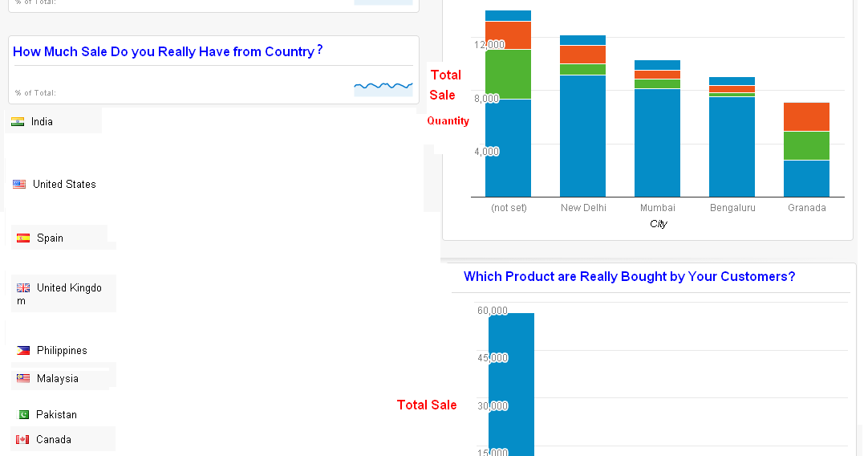Click the Pakistan flag icon
Viewport: 868px width, 456px height.
click(24, 415)
